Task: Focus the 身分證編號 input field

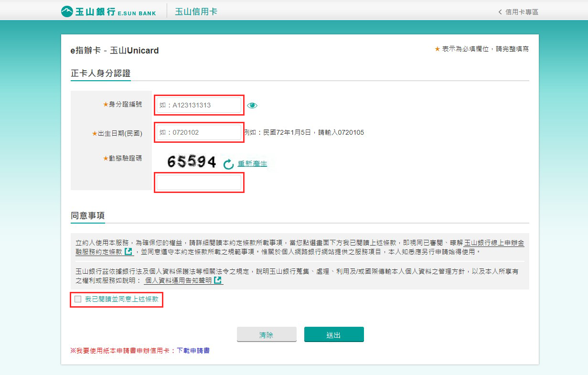Action: pos(199,105)
